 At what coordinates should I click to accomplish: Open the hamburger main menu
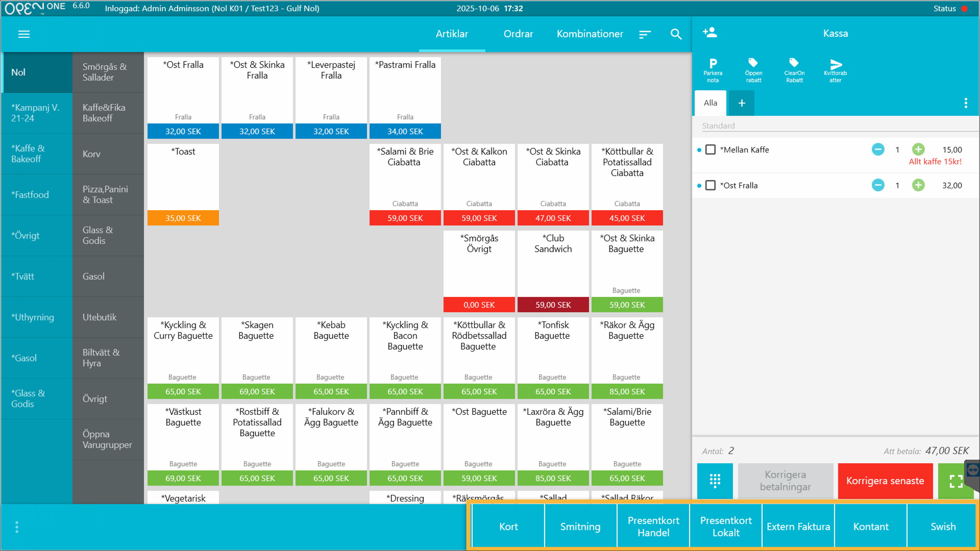coord(24,34)
